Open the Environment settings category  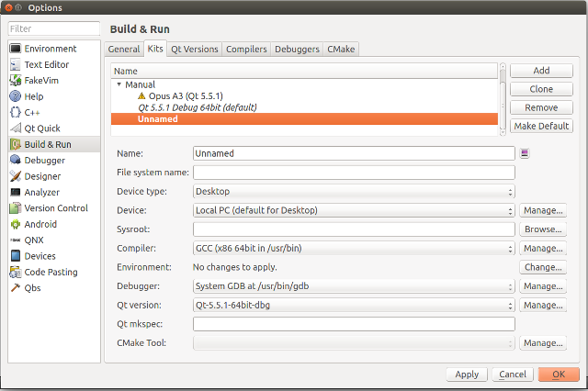pos(54,49)
